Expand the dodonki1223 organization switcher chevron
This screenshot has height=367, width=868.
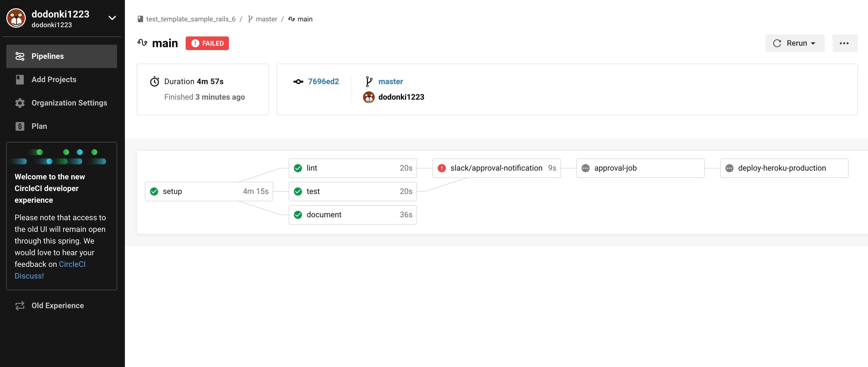pos(112,18)
